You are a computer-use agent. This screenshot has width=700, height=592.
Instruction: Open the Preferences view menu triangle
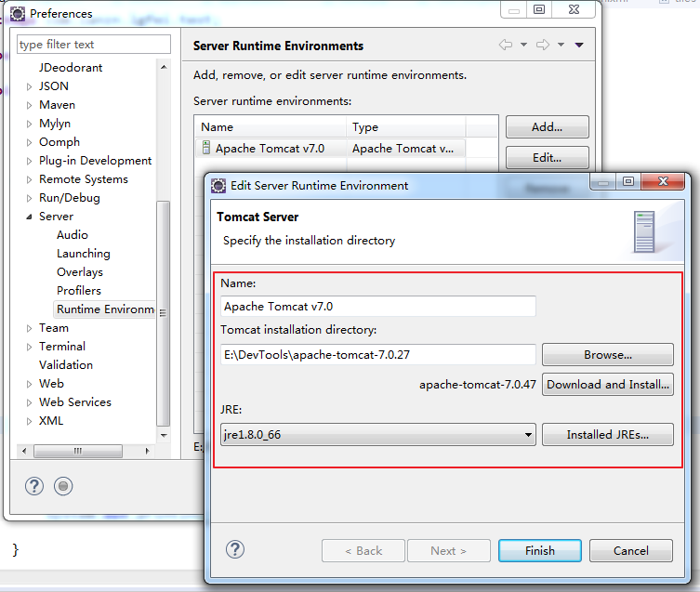[579, 45]
